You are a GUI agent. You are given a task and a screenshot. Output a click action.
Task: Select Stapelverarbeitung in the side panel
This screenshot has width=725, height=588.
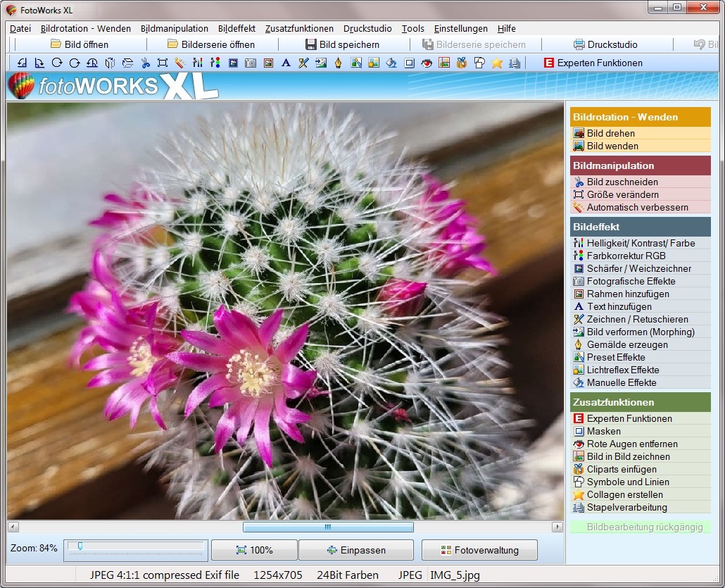point(641,507)
